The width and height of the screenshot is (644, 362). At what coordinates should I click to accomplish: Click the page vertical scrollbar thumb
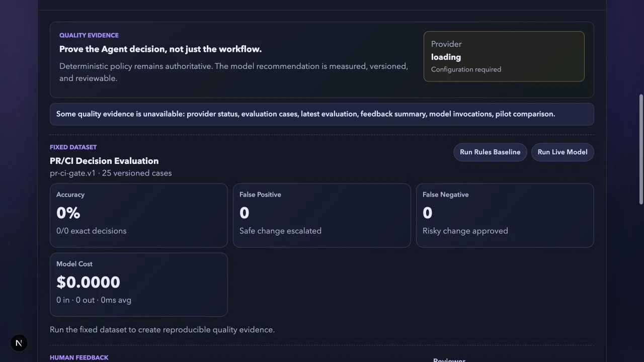[641, 149]
